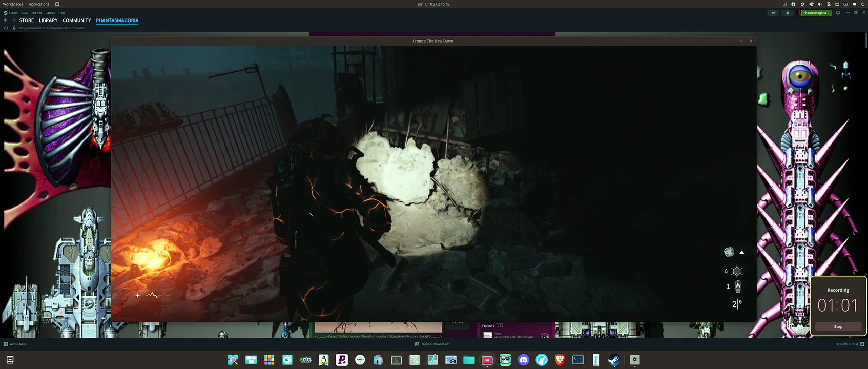Open the Games menu in Steam
The width and height of the screenshot is (868, 369).
[50, 13]
